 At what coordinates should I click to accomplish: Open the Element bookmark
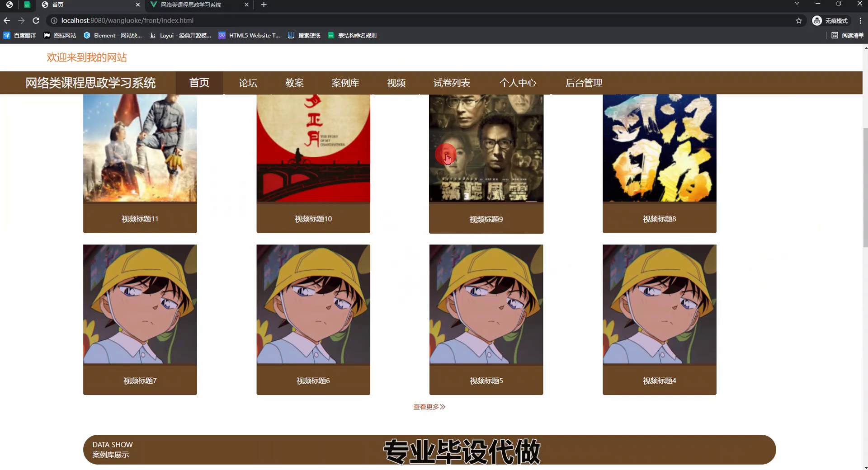click(113, 35)
